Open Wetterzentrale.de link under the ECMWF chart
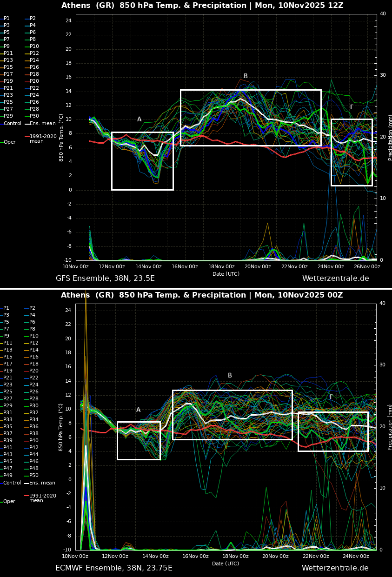The width and height of the screenshot is (392, 577). pyautogui.click(x=335, y=568)
